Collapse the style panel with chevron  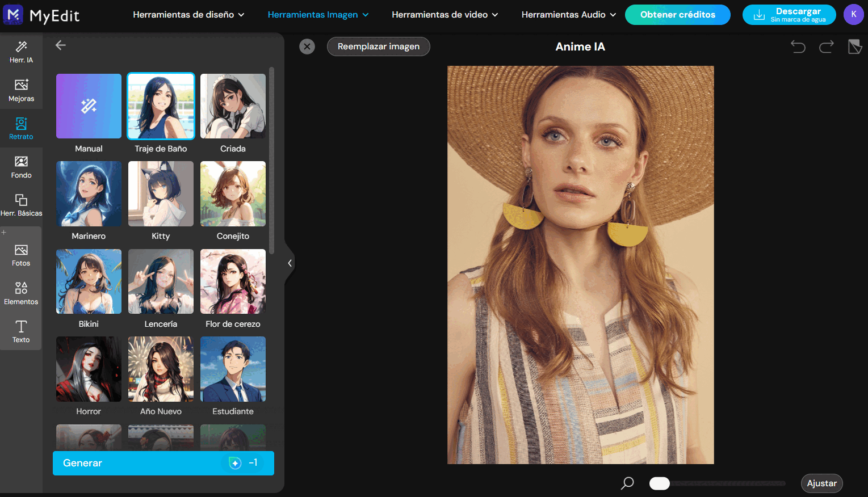(x=290, y=263)
